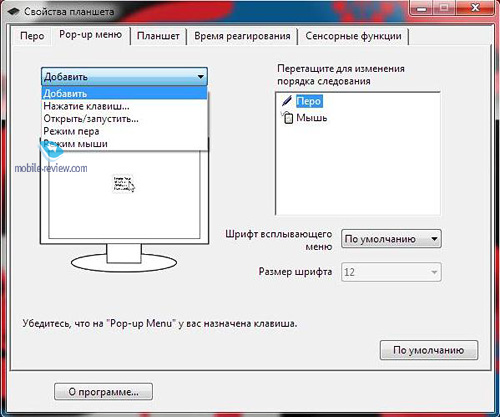Click the По умолчанию button
Viewport: 500px width, 417px height.
click(429, 350)
